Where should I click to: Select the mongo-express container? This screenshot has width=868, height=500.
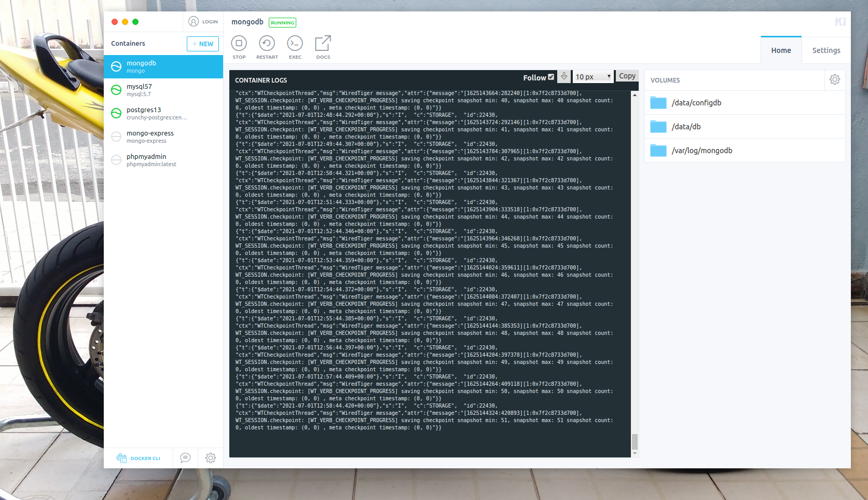(x=163, y=137)
